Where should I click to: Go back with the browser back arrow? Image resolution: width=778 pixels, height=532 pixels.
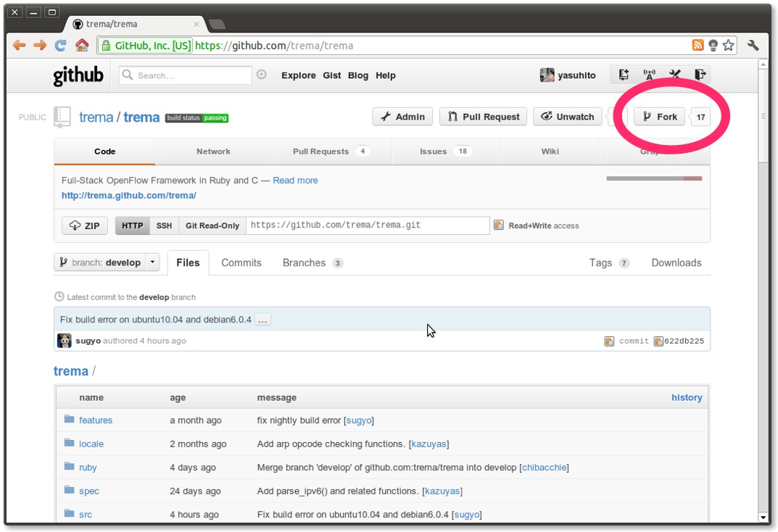20,46
